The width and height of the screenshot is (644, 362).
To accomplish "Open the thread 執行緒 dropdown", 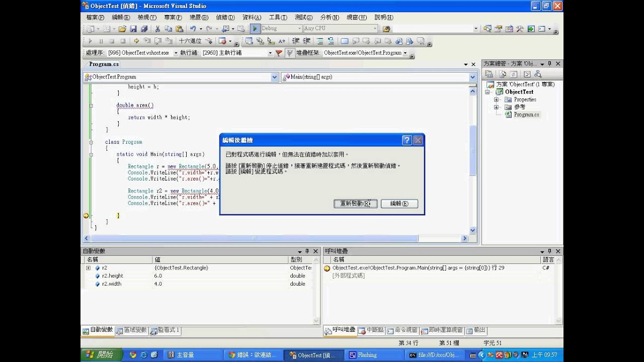I will point(270,53).
